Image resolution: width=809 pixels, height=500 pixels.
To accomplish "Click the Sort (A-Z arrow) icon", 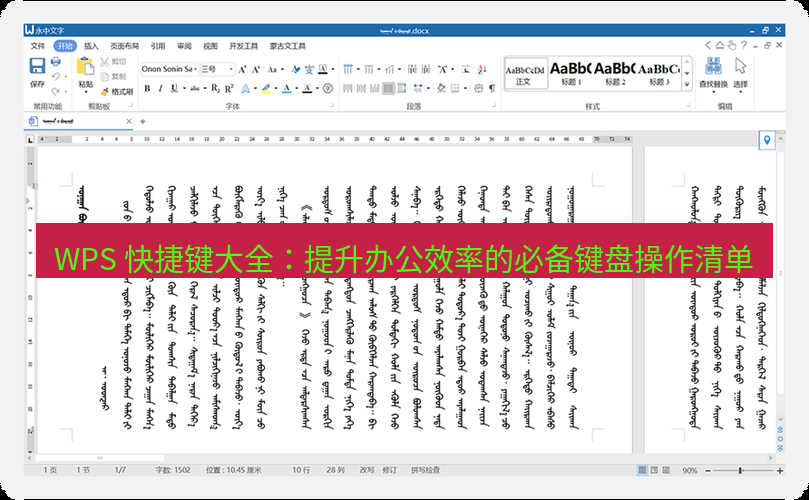I will point(482,69).
